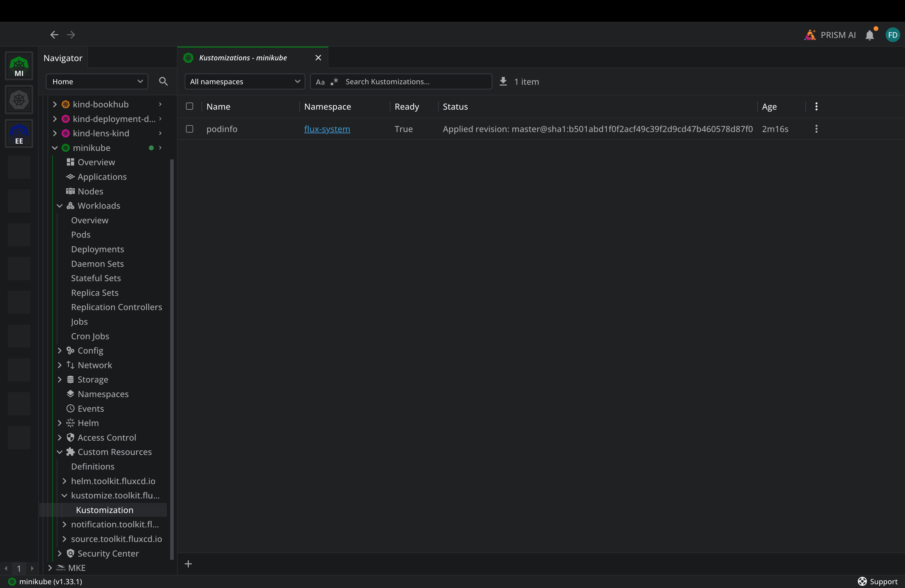Expand the Helm section in Navigator

pos(60,423)
